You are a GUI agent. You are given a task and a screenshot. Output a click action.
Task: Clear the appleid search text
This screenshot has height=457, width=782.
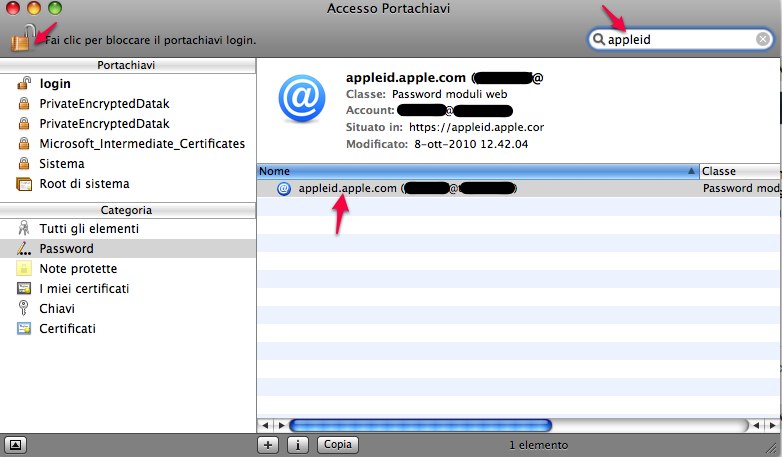pos(763,39)
